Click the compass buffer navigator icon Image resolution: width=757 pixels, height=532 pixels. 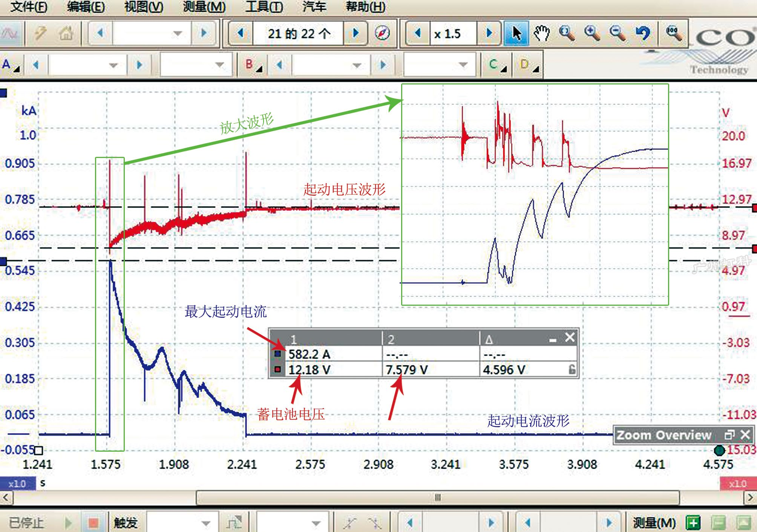382,33
